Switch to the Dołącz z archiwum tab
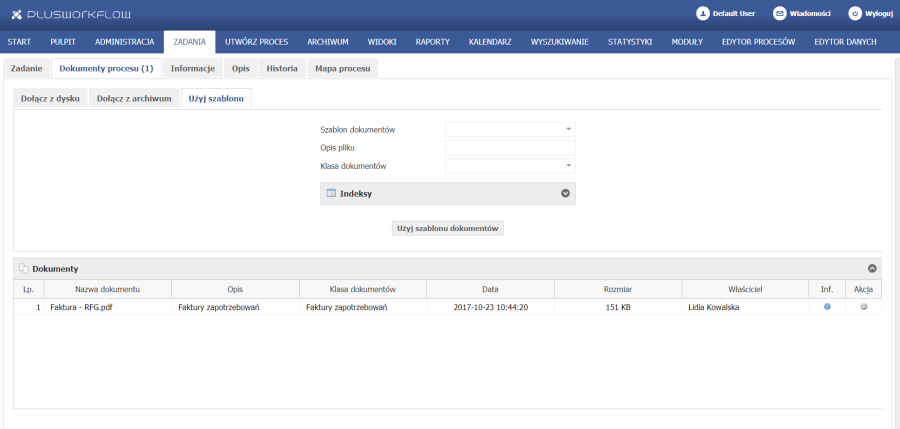The image size is (900, 429). 134,98
